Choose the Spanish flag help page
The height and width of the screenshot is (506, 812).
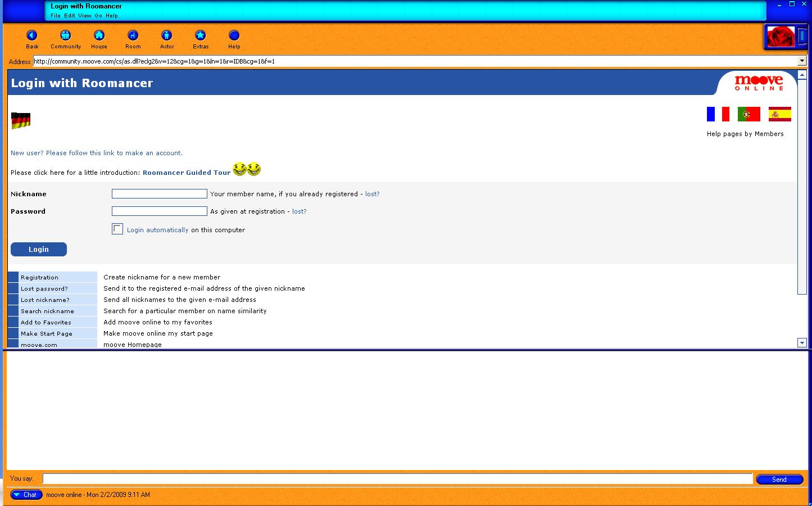[x=779, y=114]
